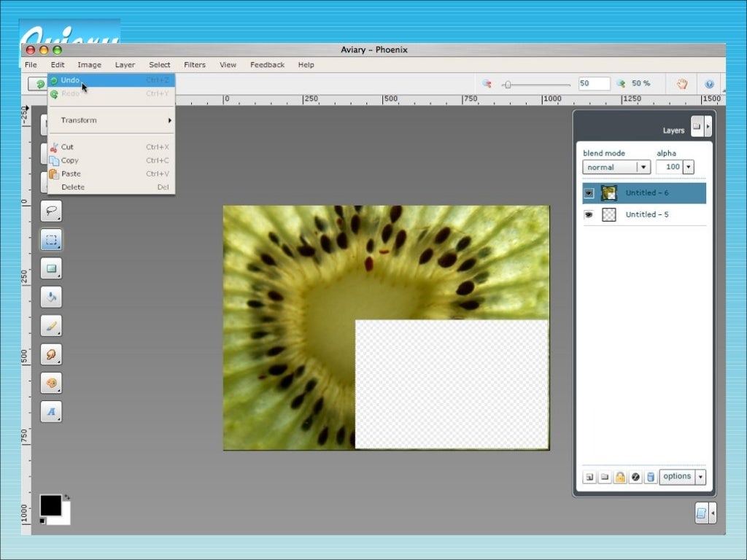
Task: Click the zoom in magnifier icon
Action: point(620,84)
